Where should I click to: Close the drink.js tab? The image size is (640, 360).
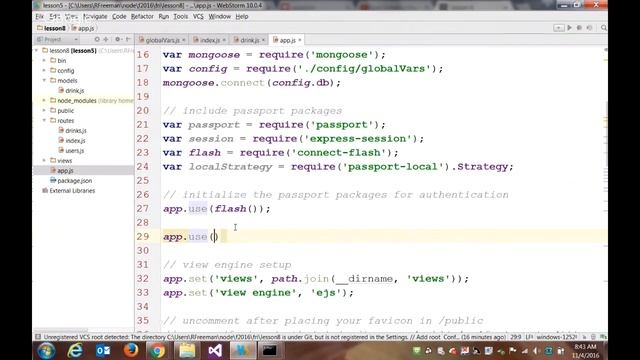pos(263,40)
